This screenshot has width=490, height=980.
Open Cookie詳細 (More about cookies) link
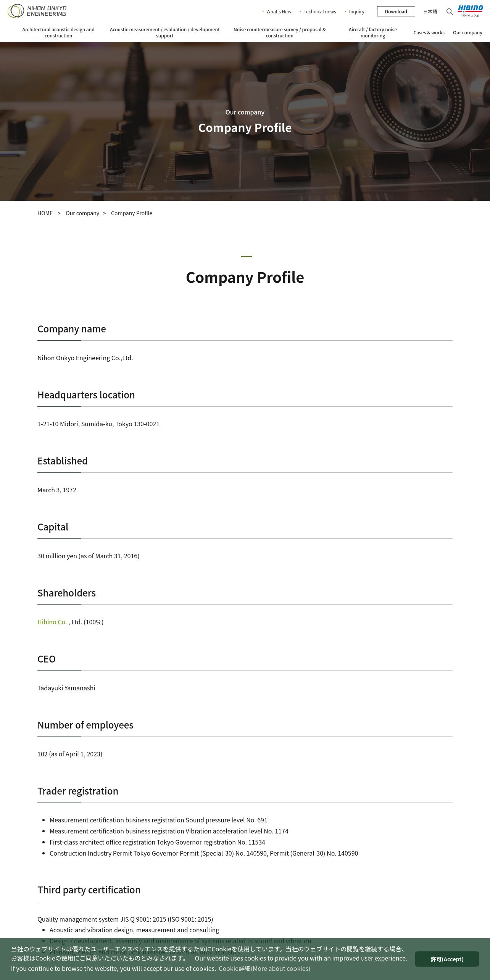coord(264,969)
